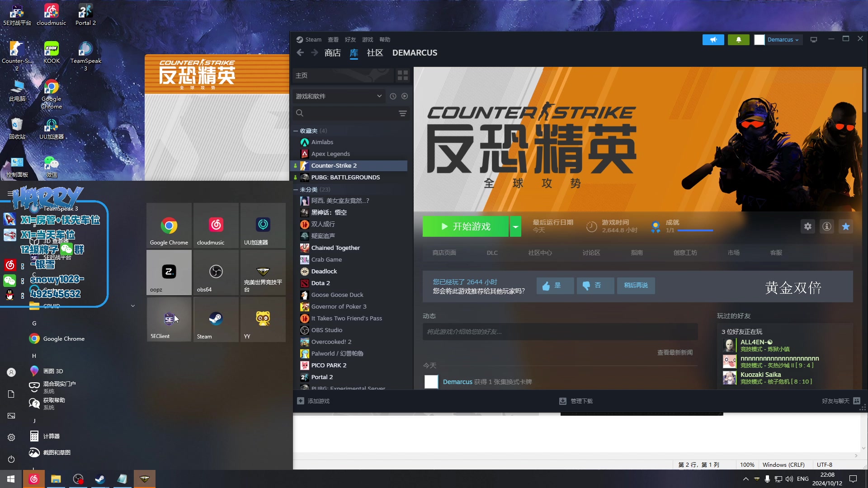The width and height of the screenshot is (868, 488).
Task: Switch library to grid collections view icon
Action: pos(402,75)
